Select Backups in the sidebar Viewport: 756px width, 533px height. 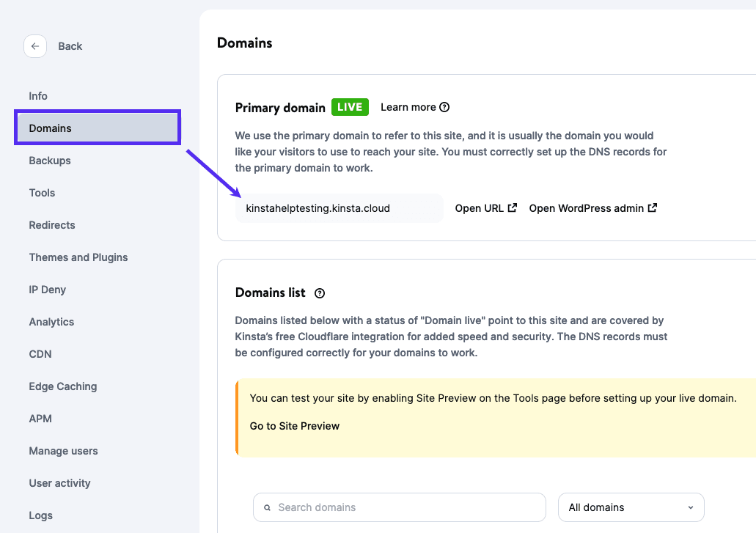[x=50, y=161]
